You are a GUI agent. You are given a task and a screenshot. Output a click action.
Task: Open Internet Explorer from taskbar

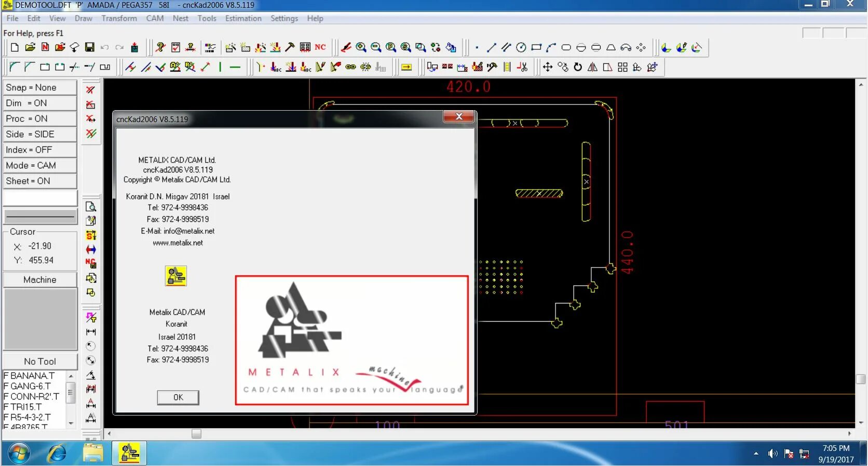(57, 454)
